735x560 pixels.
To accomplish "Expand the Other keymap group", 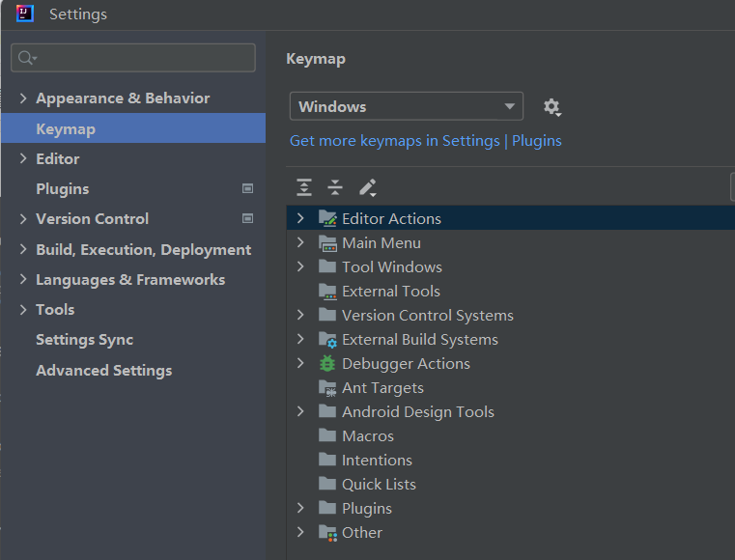I will (x=300, y=532).
